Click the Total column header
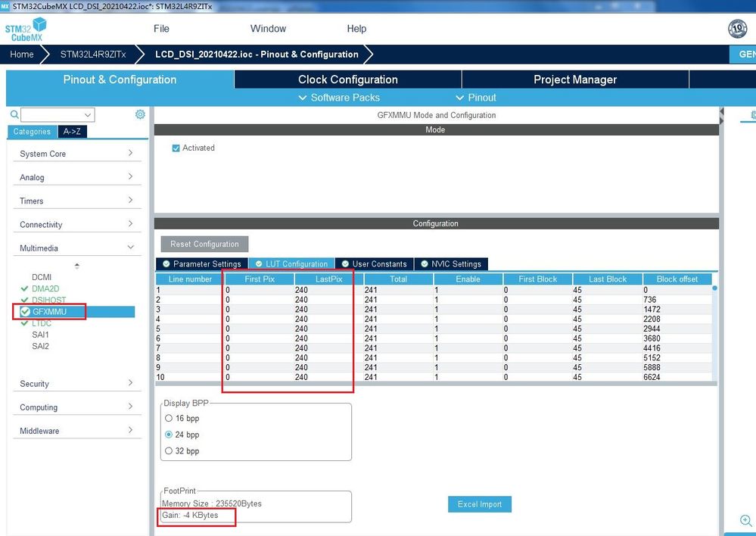 [398, 279]
